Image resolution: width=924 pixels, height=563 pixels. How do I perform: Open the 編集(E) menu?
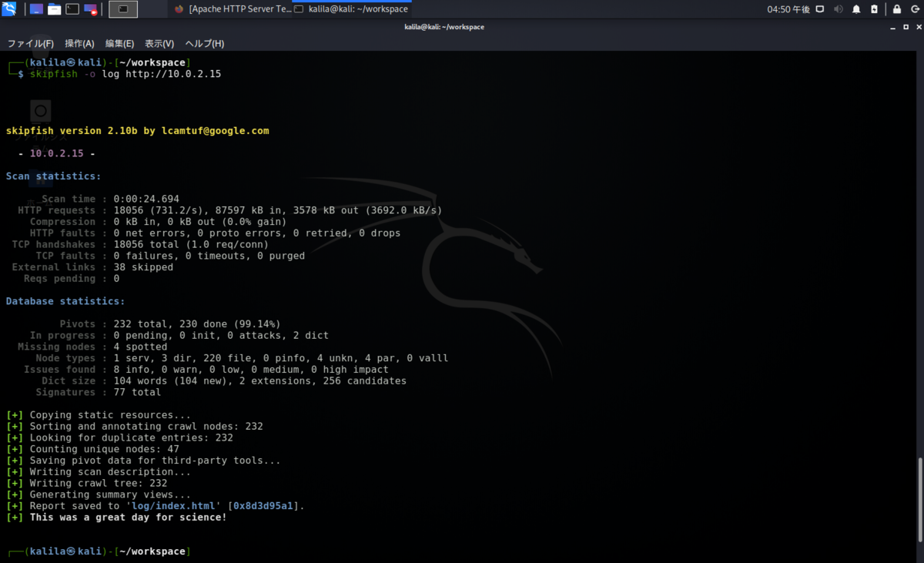coord(119,43)
